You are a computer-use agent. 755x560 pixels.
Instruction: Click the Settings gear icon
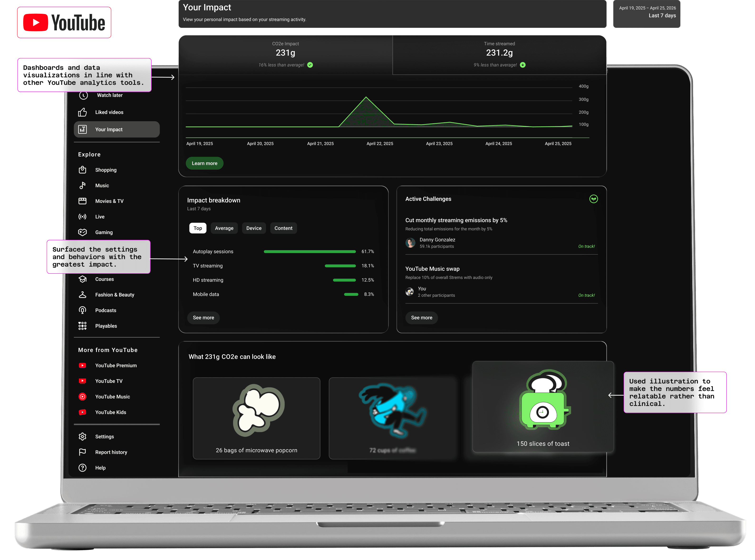point(82,437)
